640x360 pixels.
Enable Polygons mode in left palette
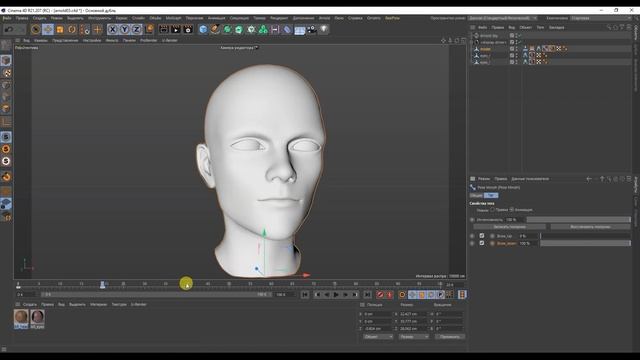pos(6,109)
